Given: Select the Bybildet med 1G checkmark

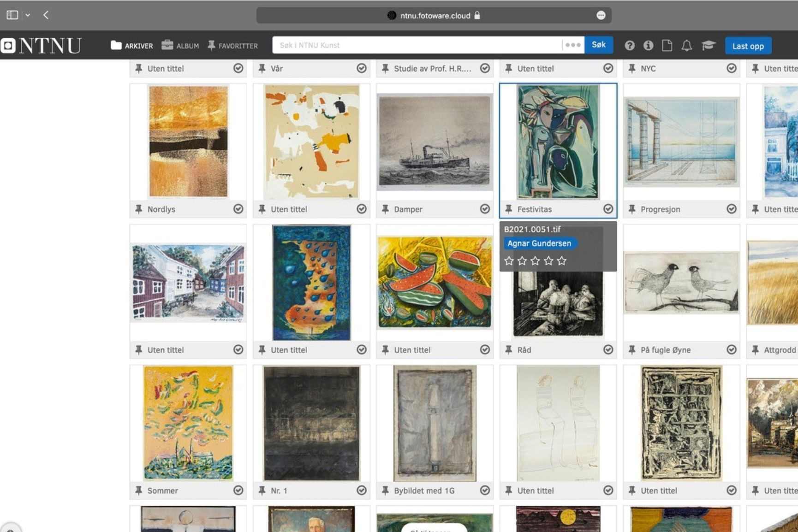Looking at the screenshot, I should (x=485, y=490).
